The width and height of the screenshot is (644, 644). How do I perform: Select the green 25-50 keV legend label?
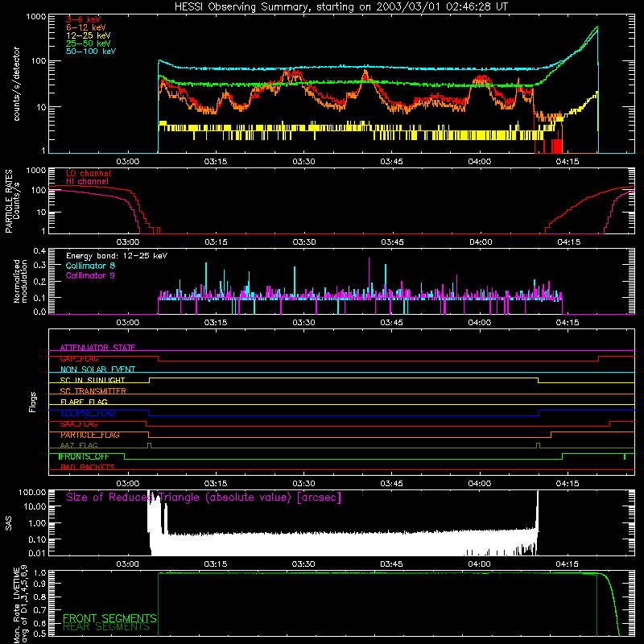(x=89, y=43)
